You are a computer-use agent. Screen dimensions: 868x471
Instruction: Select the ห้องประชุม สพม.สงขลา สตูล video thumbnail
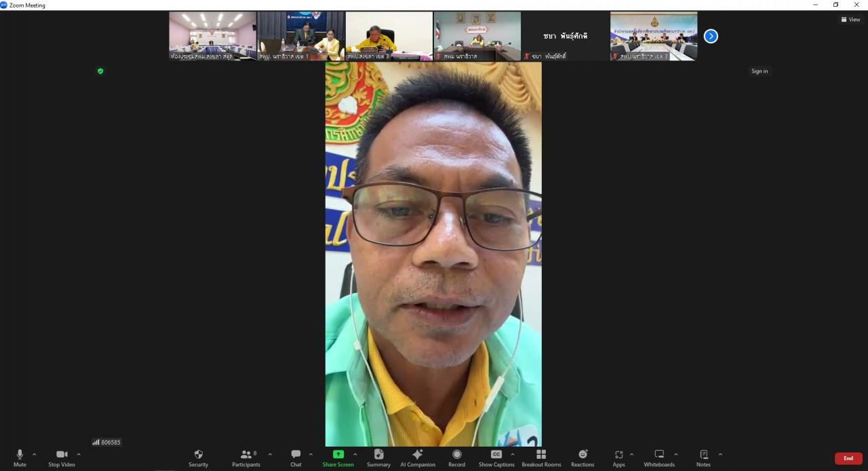(213, 36)
